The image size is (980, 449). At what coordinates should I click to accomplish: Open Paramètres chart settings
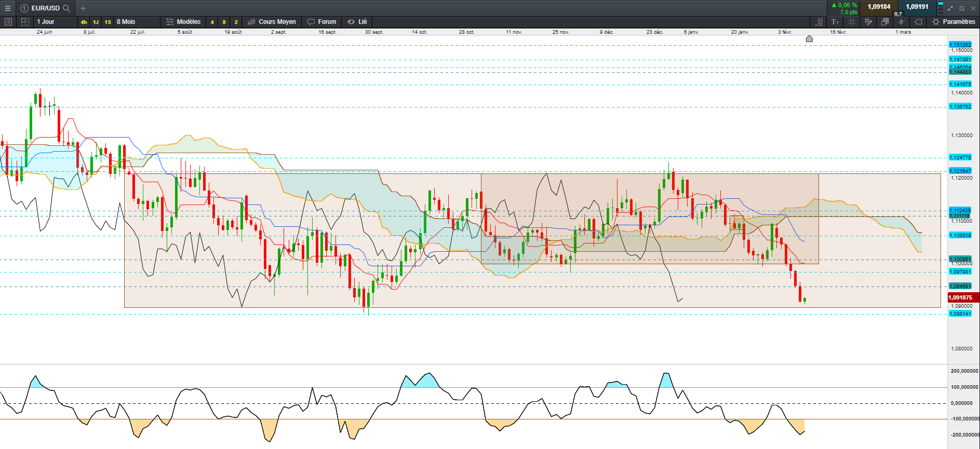954,22
